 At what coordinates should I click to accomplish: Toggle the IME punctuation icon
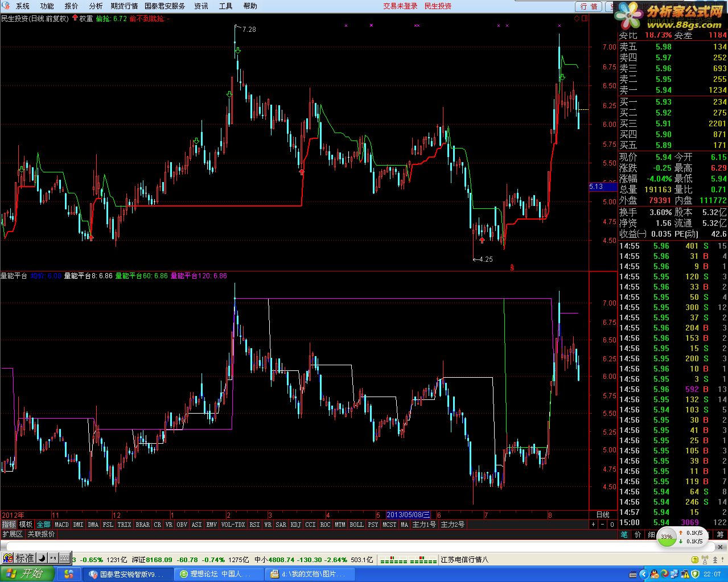[x=53, y=558]
